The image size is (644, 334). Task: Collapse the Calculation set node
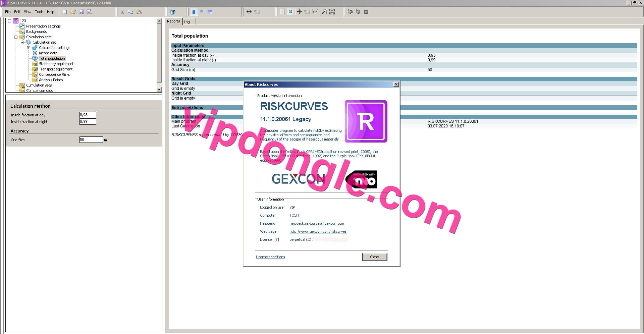[22, 42]
